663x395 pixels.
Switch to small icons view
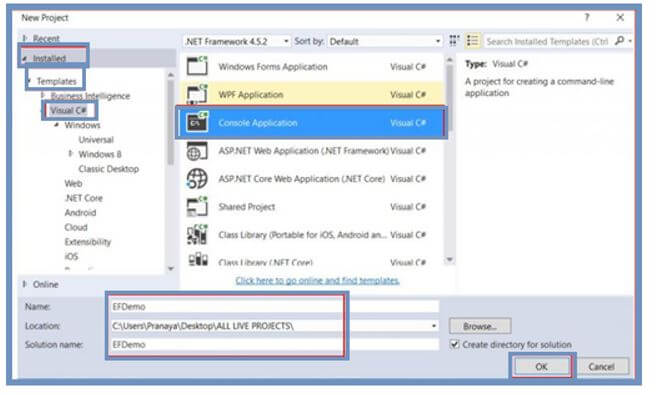(454, 41)
